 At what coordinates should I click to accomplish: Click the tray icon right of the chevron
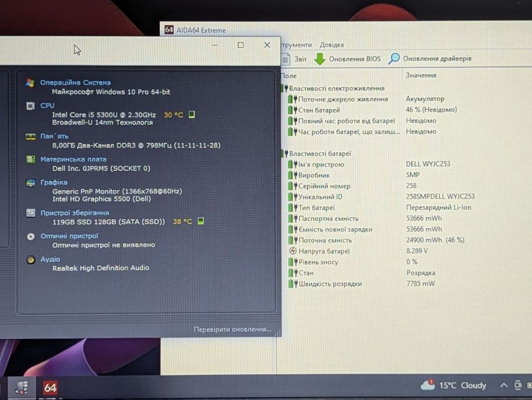517,385
